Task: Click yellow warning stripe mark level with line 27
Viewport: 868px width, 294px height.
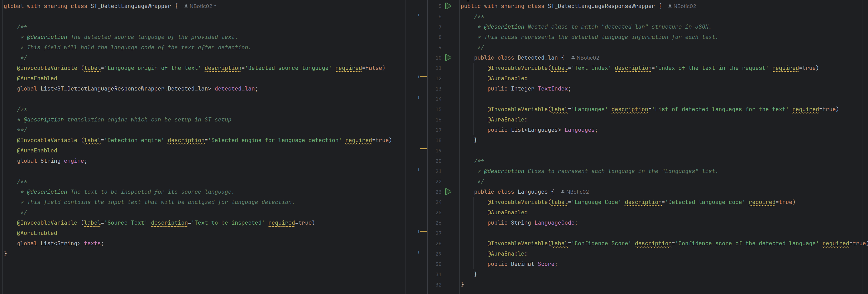Action: pos(423,231)
